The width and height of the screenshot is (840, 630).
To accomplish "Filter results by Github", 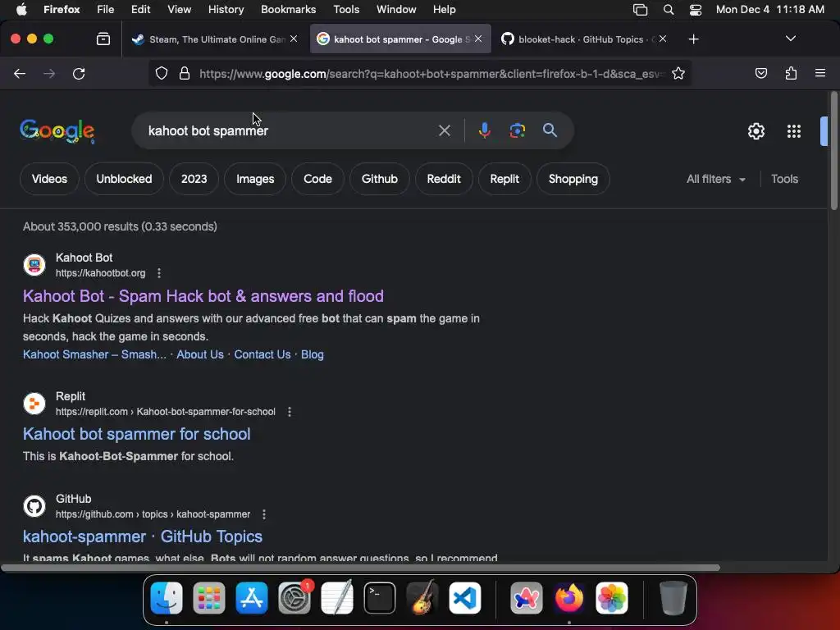I will [x=379, y=179].
